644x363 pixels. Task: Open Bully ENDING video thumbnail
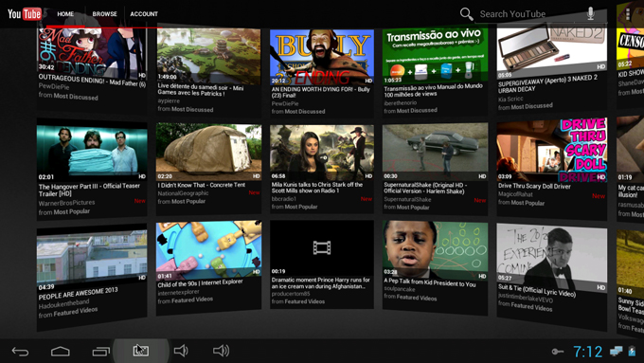point(322,57)
